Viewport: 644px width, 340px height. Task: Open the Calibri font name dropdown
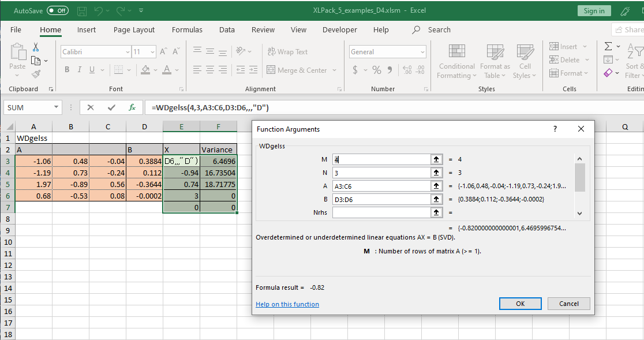coord(128,52)
